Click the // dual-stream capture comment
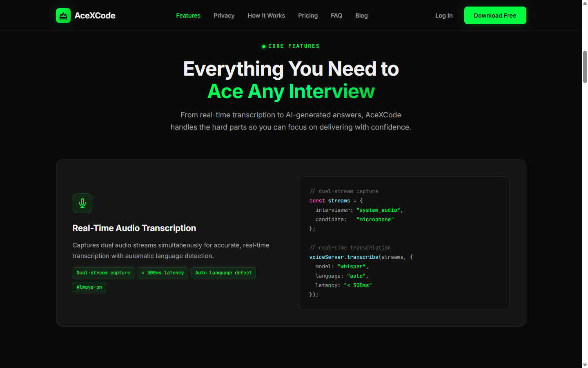Image resolution: width=588 pixels, height=368 pixels. pos(344,191)
